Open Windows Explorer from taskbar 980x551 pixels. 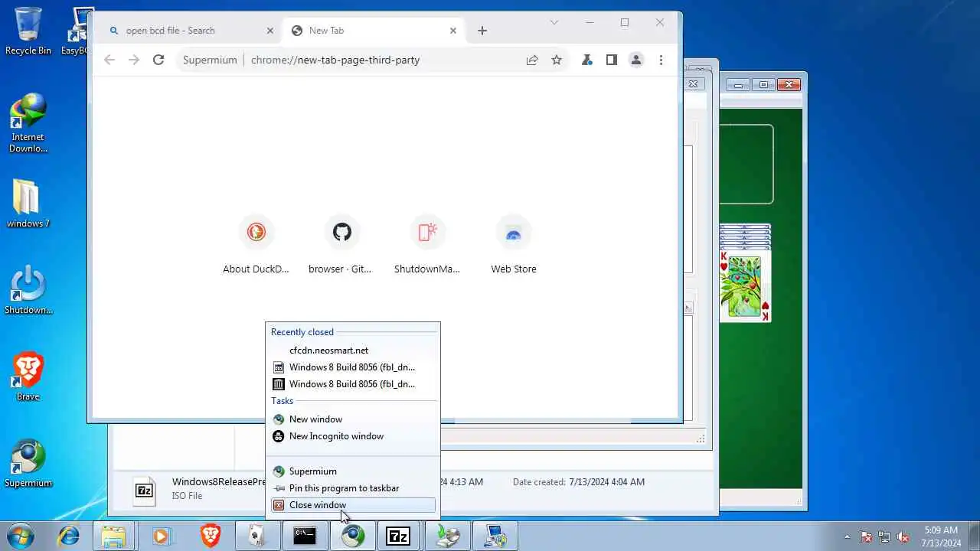tap(113, 536)
